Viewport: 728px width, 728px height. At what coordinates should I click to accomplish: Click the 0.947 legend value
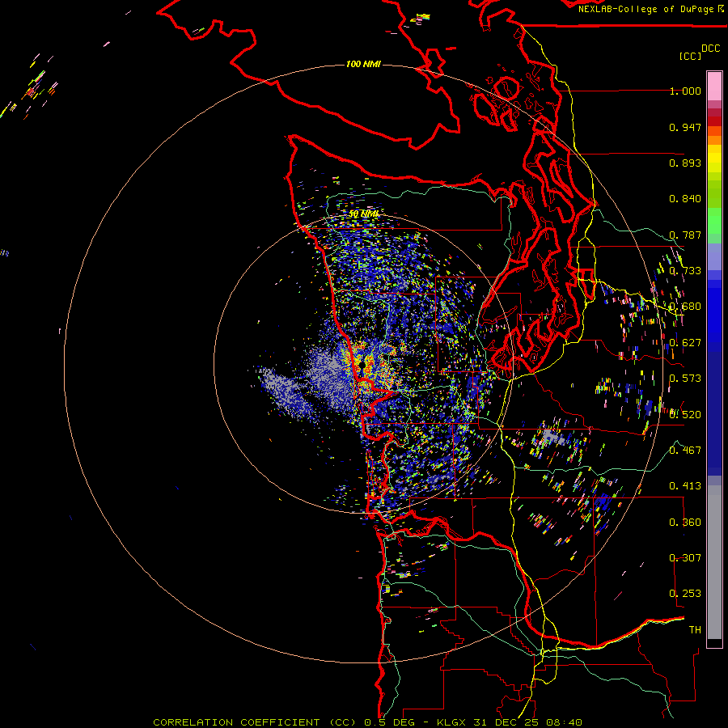point(685,127)
